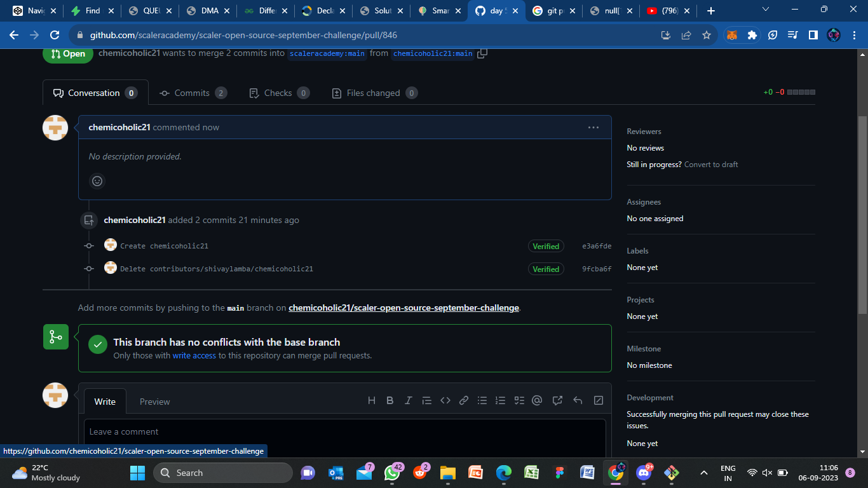Switch to the Commits tab
868x488 pixels.
[193, 93]
